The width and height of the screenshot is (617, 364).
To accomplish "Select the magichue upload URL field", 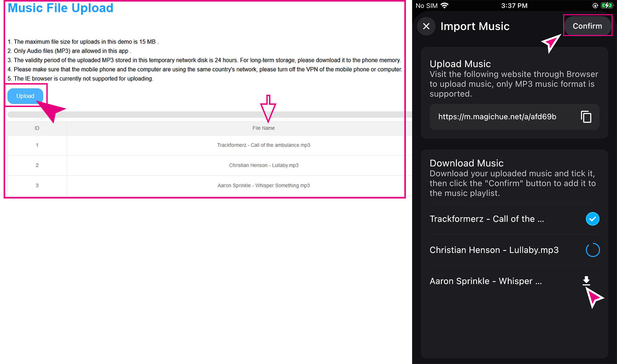I will point(497,117).
